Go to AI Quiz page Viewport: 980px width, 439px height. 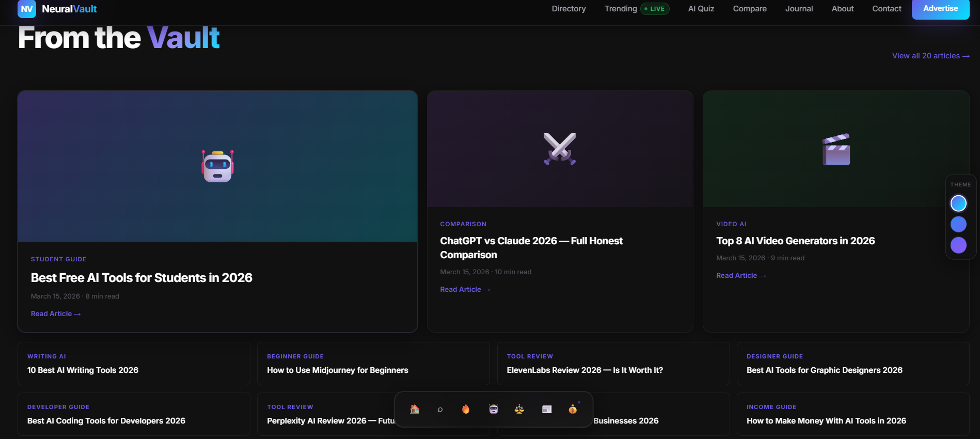click(x=701, y=9)
